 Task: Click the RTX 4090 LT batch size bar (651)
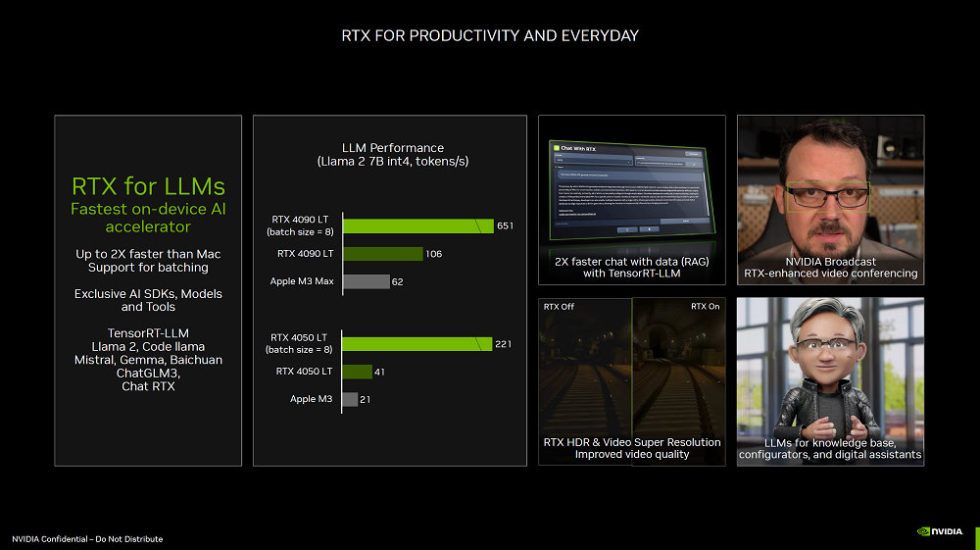[x=418, y=225]
